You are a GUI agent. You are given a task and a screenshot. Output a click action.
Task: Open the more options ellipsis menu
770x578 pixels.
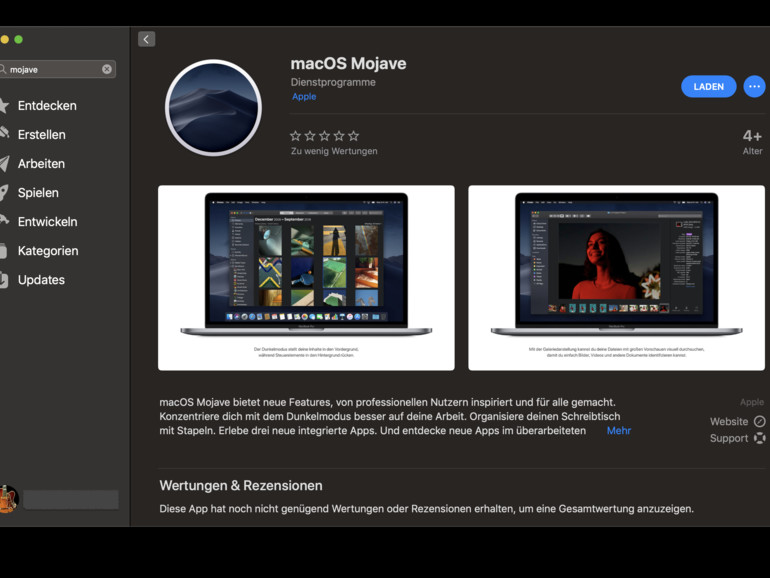(754, 86)
